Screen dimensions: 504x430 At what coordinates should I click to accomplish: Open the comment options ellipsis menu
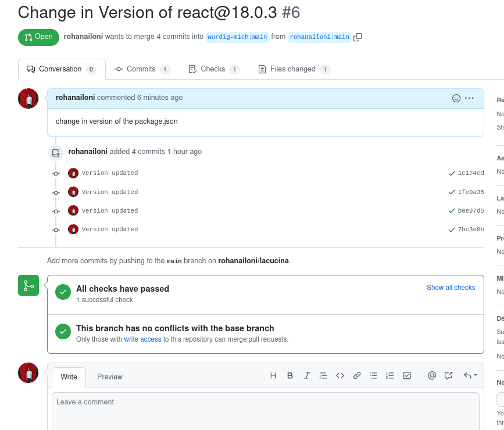469,98
